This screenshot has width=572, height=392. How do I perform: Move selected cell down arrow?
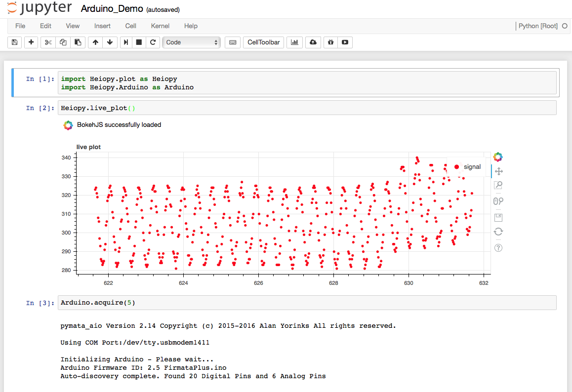110,42
